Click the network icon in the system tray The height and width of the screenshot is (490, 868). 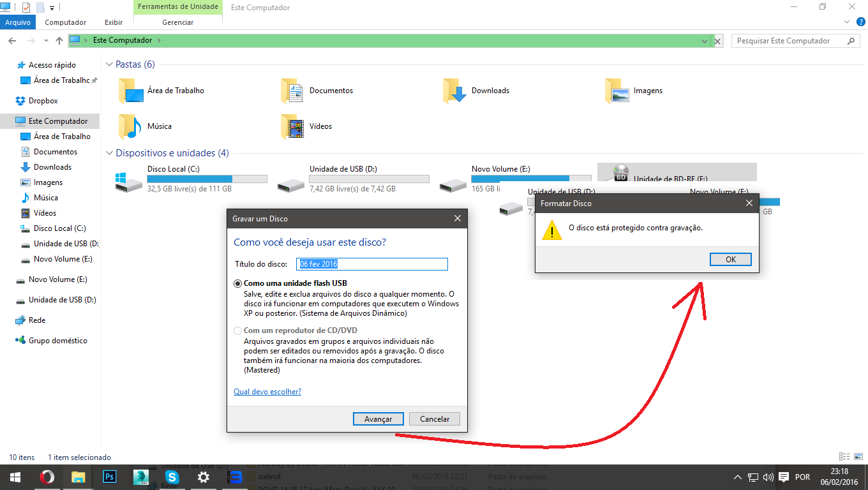753,477
